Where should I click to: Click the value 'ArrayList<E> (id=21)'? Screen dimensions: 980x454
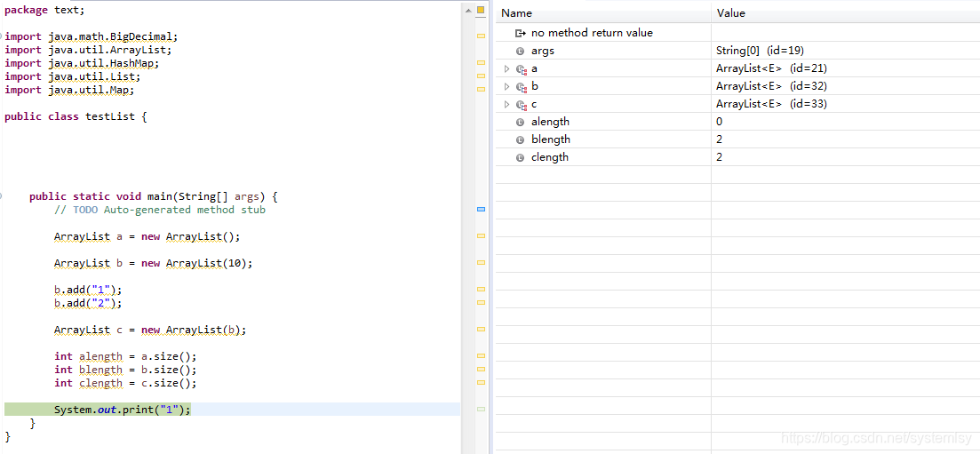772,68
